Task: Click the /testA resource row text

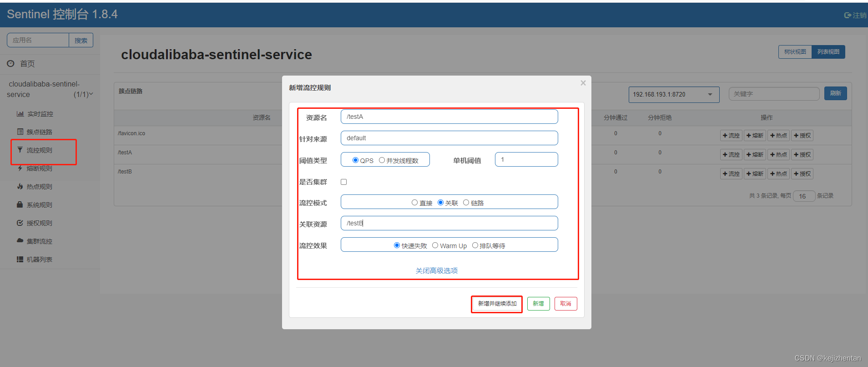Action: click(125, 153)
